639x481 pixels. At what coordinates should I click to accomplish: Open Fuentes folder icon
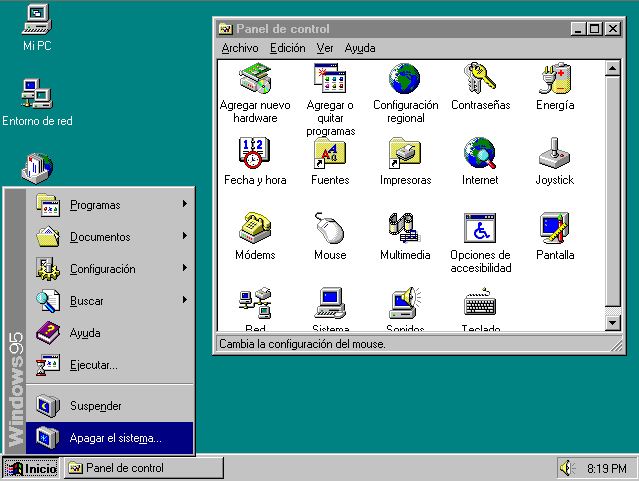coord(330,153)
